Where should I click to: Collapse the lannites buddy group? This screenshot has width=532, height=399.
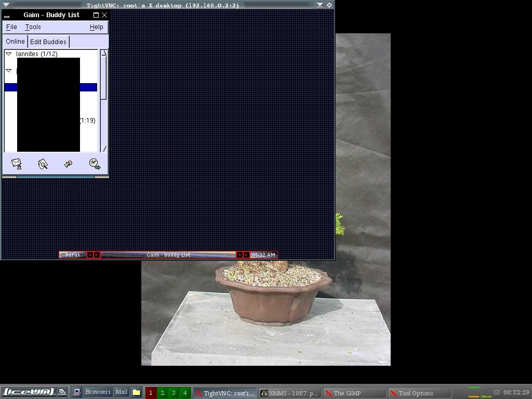tap(9, 54)
